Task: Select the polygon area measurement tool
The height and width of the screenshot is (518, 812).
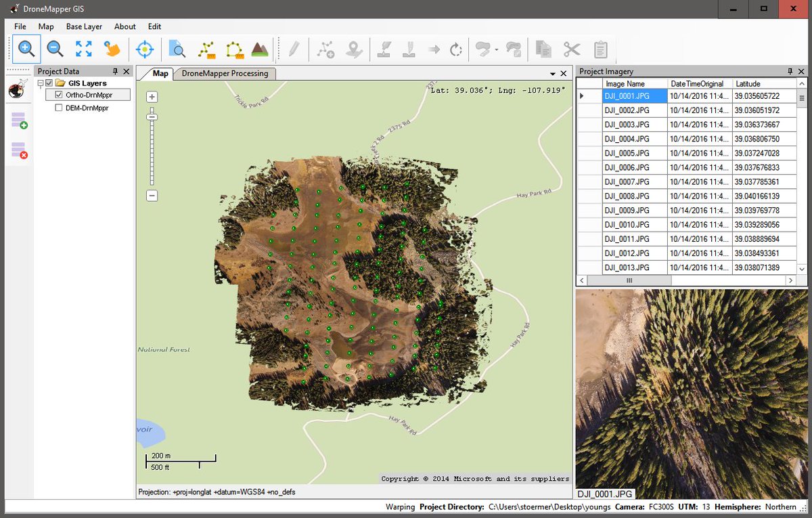Action: (x=235, y=49)
